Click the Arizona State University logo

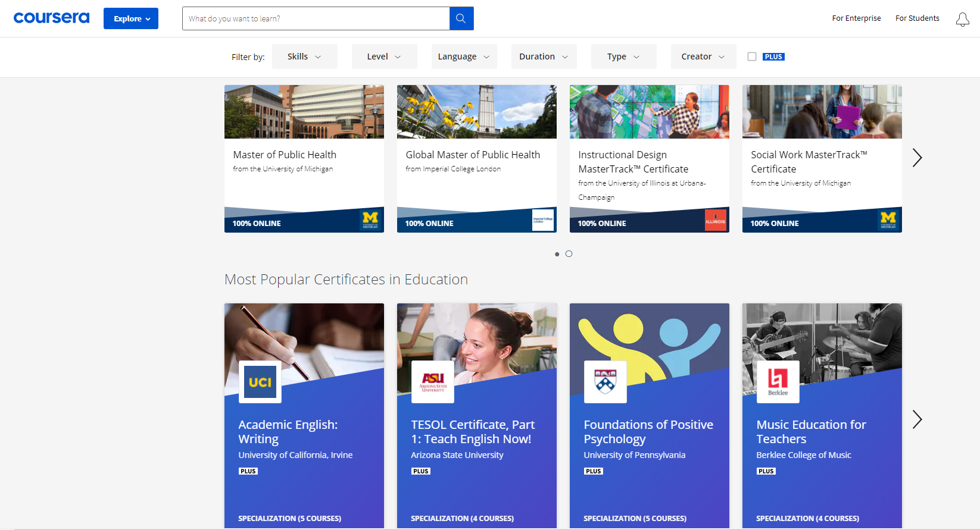[x=433, y=382]
